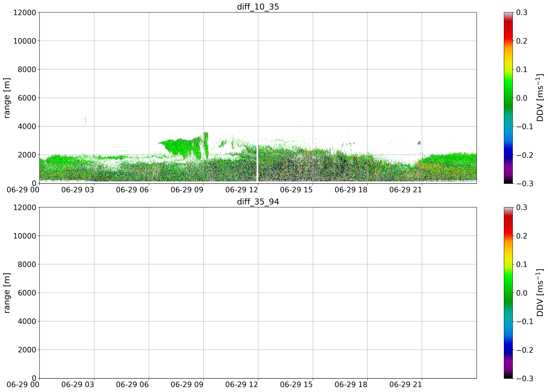Click the '10000' tick on top plot
Viewport: 548px width, 392px height.
click(x=25, y=41)
